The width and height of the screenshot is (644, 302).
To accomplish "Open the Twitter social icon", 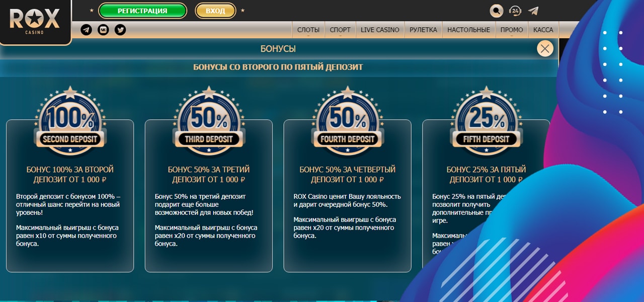I will 120,30.
